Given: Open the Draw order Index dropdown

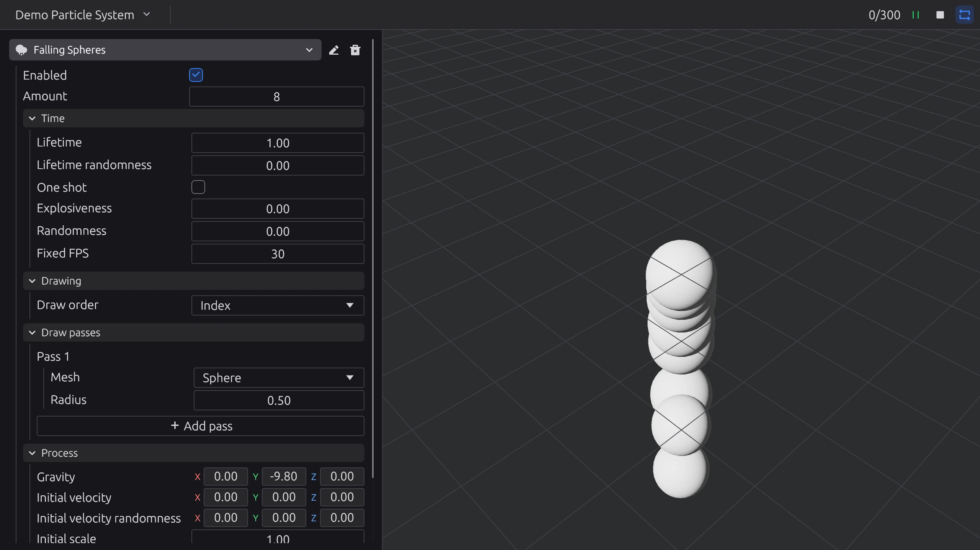Looking at the screenshot, I should point(278,305).
